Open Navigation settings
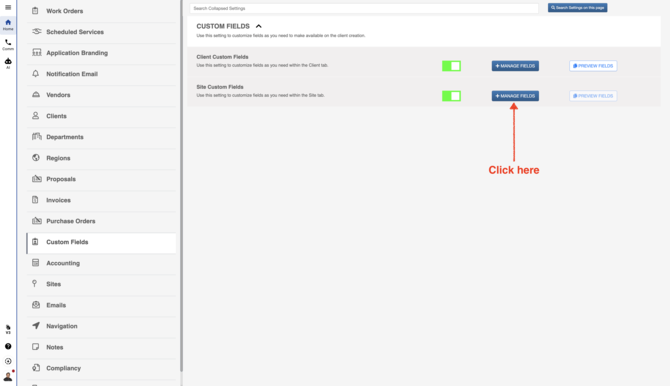670x386 pixels. coord(101,327)
